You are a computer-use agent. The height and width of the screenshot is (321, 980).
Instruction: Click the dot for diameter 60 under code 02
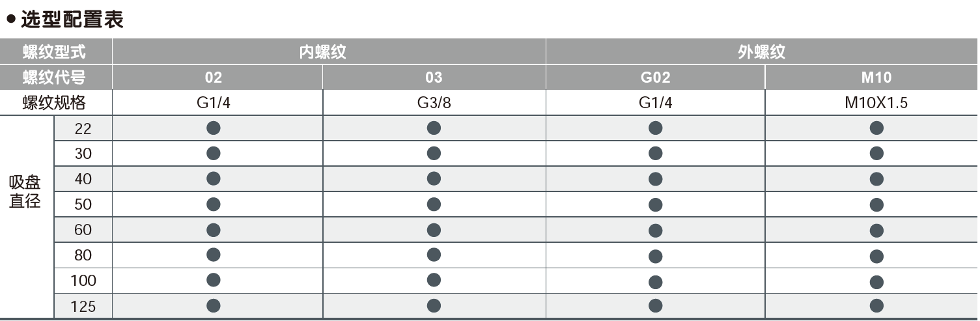pos(214,229)
